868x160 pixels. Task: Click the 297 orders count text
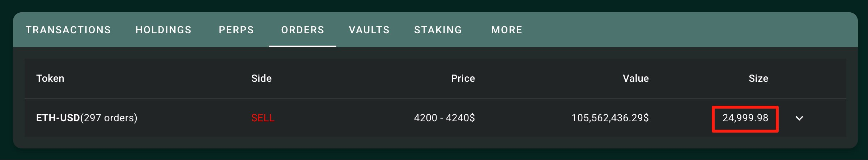109,118
